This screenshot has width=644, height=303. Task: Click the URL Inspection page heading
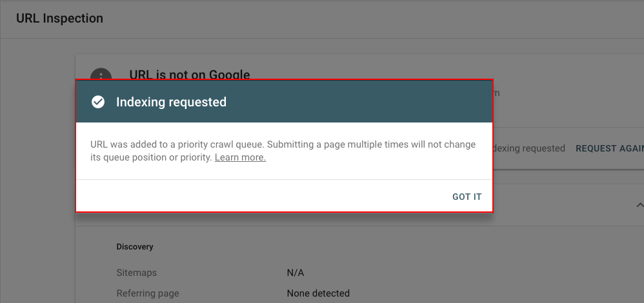point(59,19)
